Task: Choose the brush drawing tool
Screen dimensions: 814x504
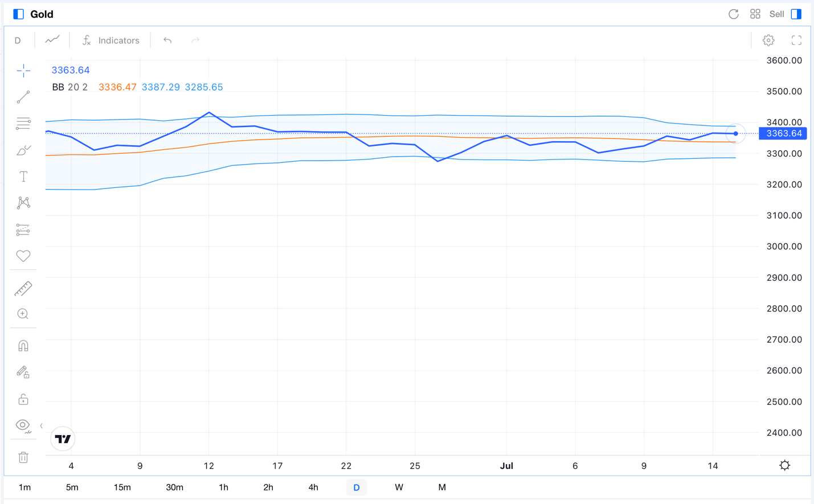Action: coord(23,150)
